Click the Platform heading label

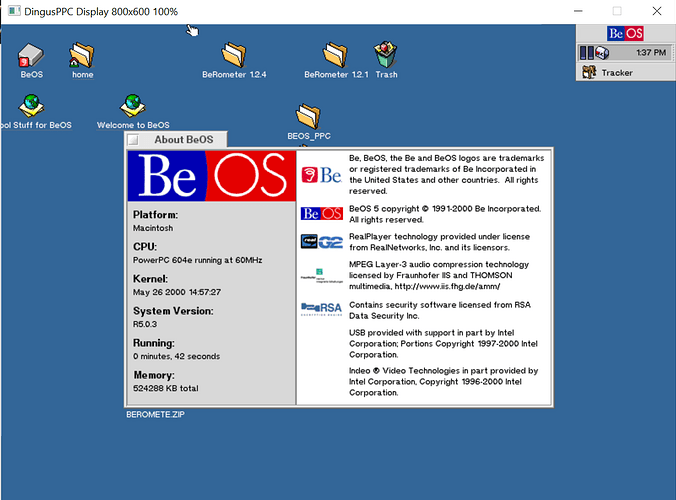point(155,215)
